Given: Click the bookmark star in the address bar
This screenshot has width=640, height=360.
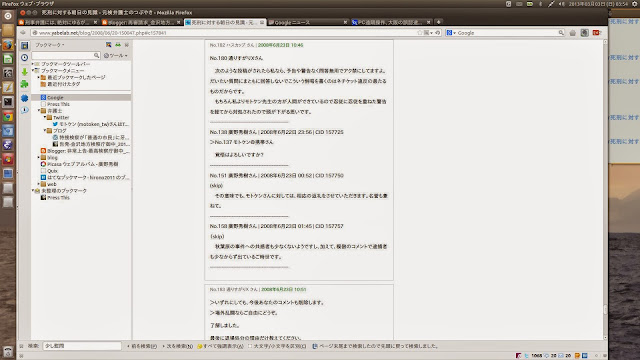Looking at the screenshot, I should 420,33.
